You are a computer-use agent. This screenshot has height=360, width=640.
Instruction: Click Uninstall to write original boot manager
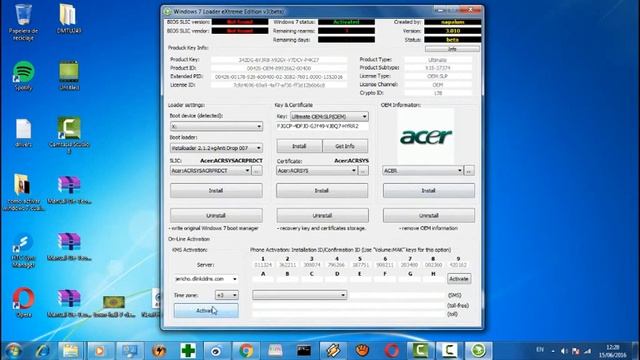pyautogui.click(x=216, y=216)
